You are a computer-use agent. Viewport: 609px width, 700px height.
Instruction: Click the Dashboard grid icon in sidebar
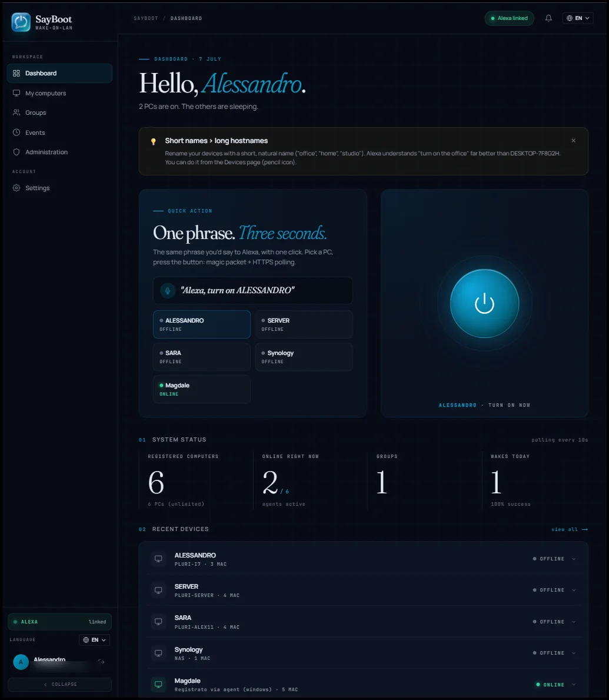point(16,73)
